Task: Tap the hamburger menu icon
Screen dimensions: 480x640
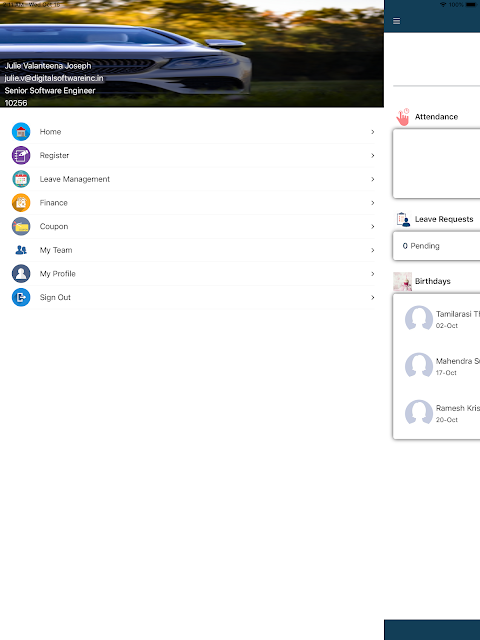Action: tap(396, 21)
